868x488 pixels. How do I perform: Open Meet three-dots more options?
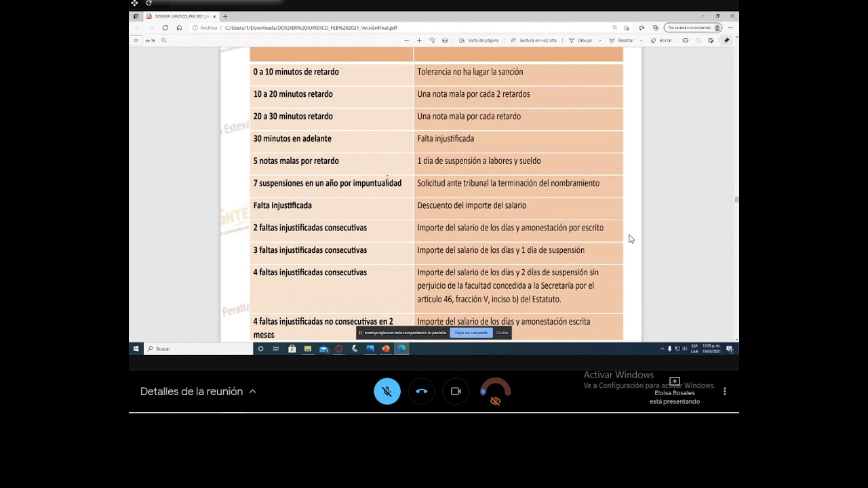(724, 391)
